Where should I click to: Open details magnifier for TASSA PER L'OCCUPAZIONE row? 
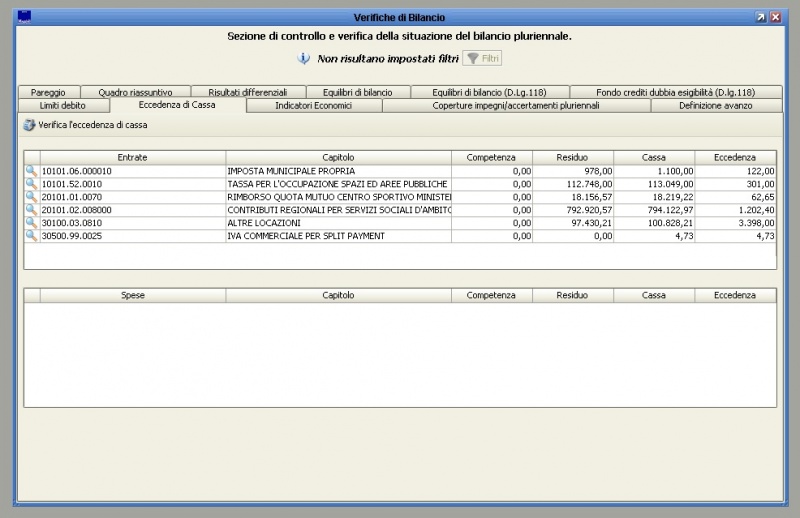click(31, 184)
